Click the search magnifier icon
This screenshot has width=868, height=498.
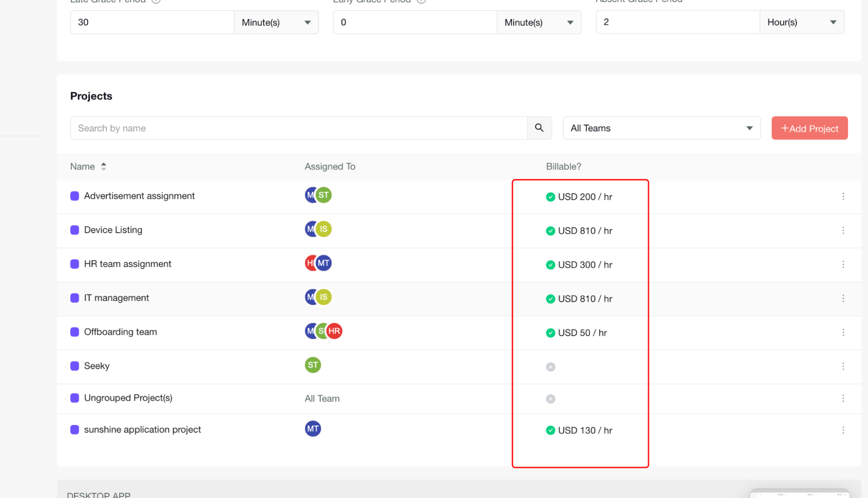coord(539,128)
